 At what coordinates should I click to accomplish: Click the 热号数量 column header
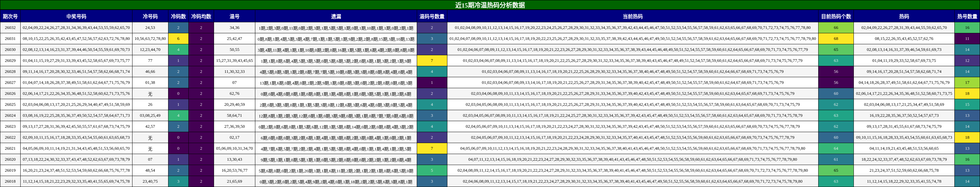tap(967, 16)
